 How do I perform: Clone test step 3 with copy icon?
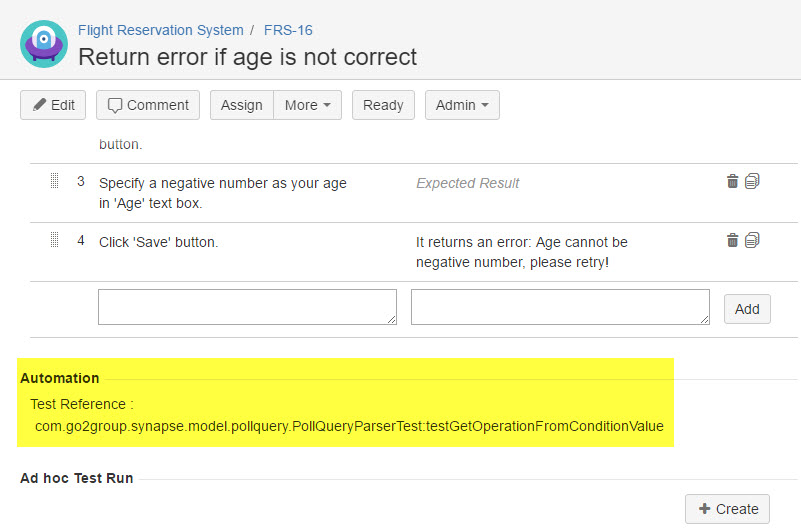752,181
